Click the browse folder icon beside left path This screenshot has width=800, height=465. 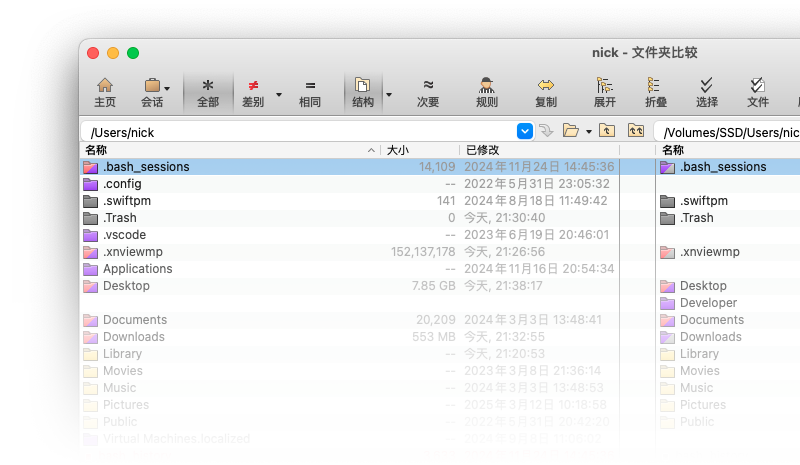[571, 131]
